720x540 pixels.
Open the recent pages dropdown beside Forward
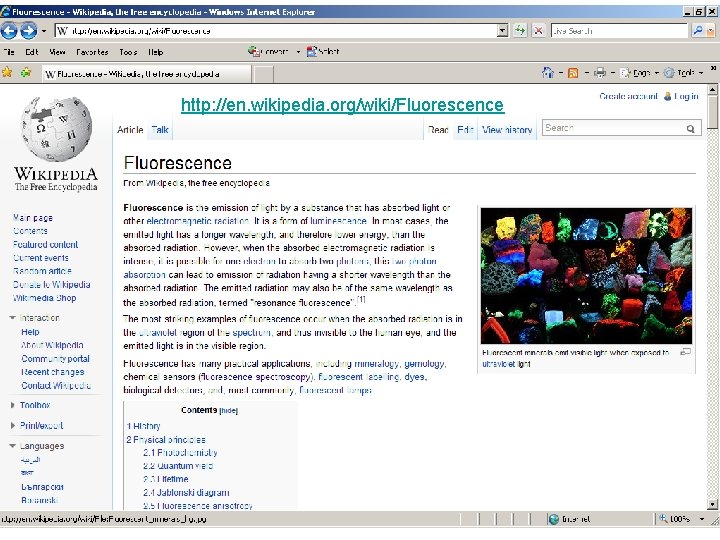pyautogui.click(x=44, y=31)
